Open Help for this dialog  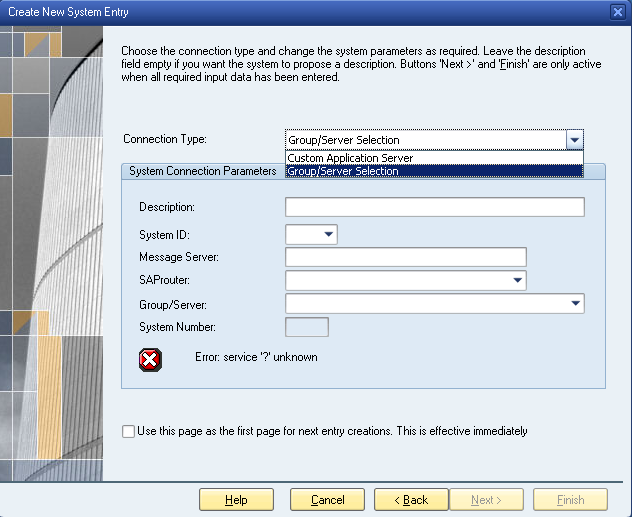point(236,500)
